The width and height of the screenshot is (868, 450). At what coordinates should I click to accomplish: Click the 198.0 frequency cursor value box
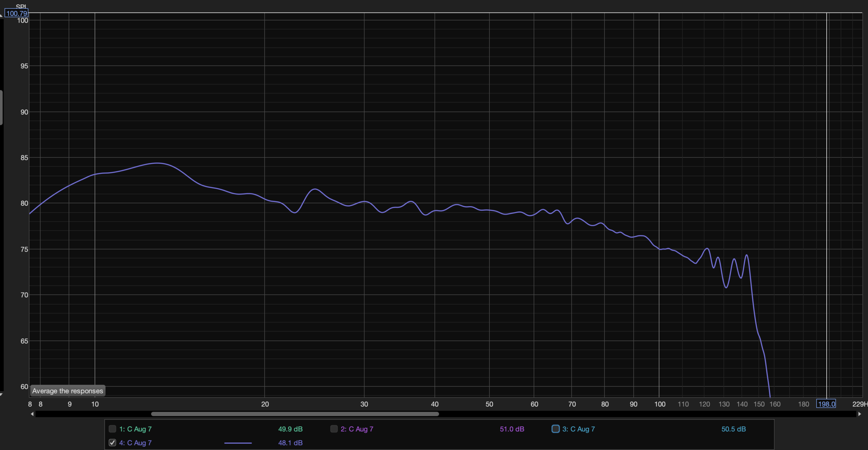[826, 404]
